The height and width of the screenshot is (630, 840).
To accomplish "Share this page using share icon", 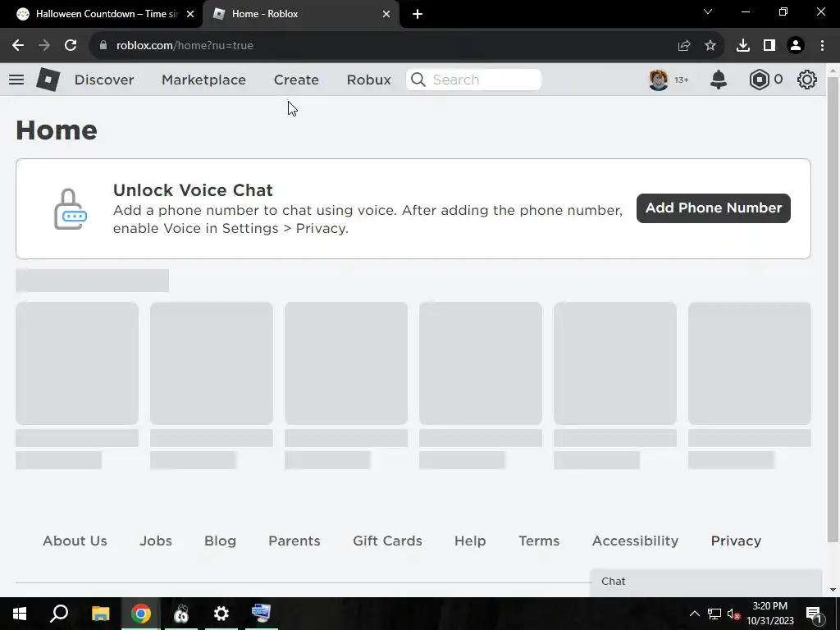I will 684,46.
